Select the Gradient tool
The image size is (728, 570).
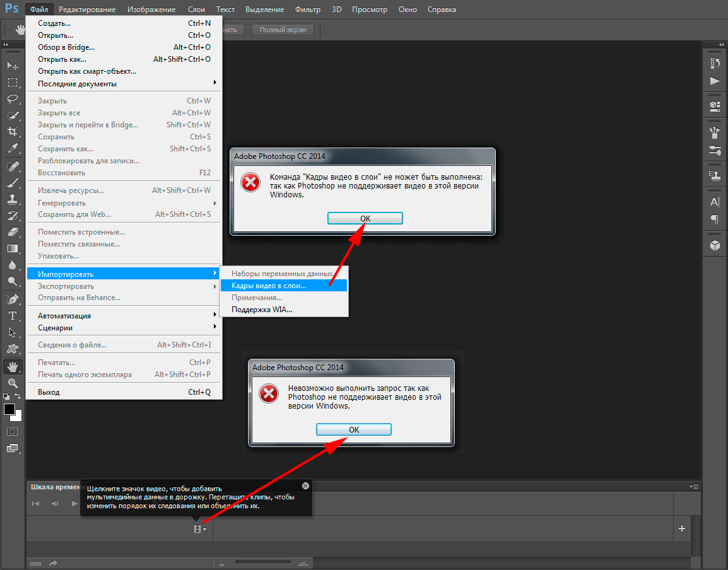tap(13, 249)
